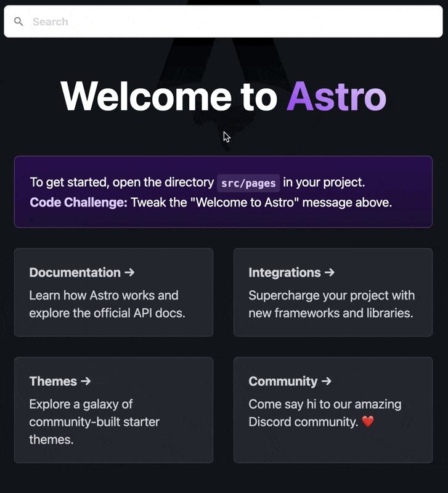Open the Integrations link heading
This screenshot has height=493, width=448.
coord(291,272)
